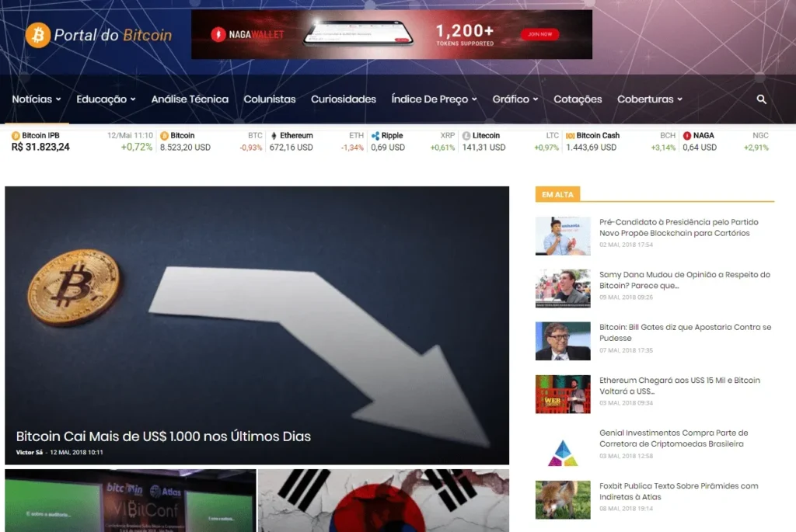Click the NAGA Wallet banner logo
This screenshot has height=532, width=796.
coord(247,34)
